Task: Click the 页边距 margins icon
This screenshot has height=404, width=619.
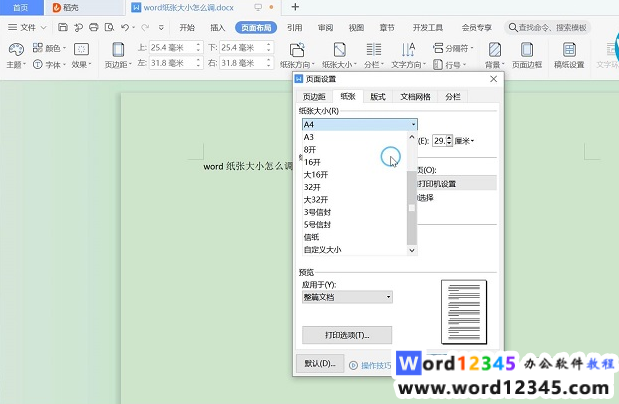Action: [118, 50]
